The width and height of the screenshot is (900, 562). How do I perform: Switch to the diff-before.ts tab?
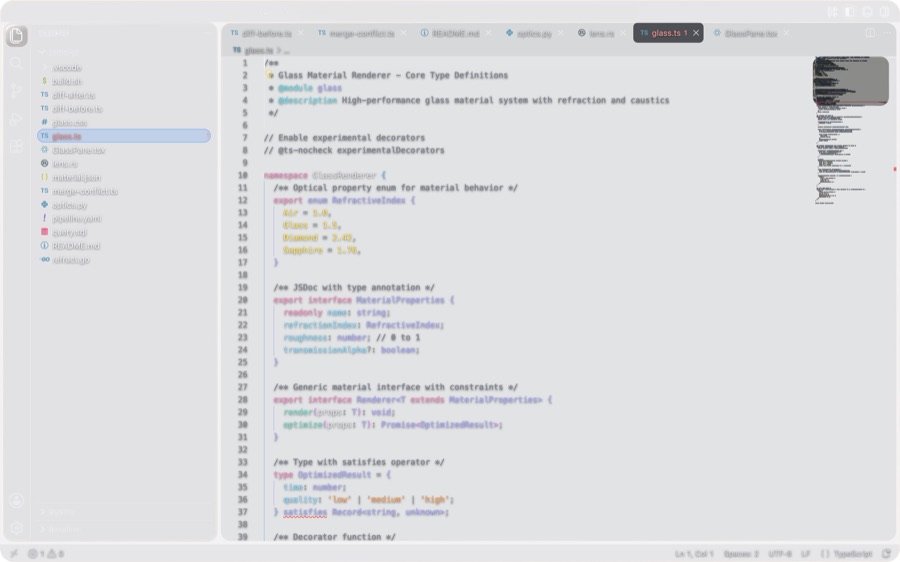tap(266, 33)
